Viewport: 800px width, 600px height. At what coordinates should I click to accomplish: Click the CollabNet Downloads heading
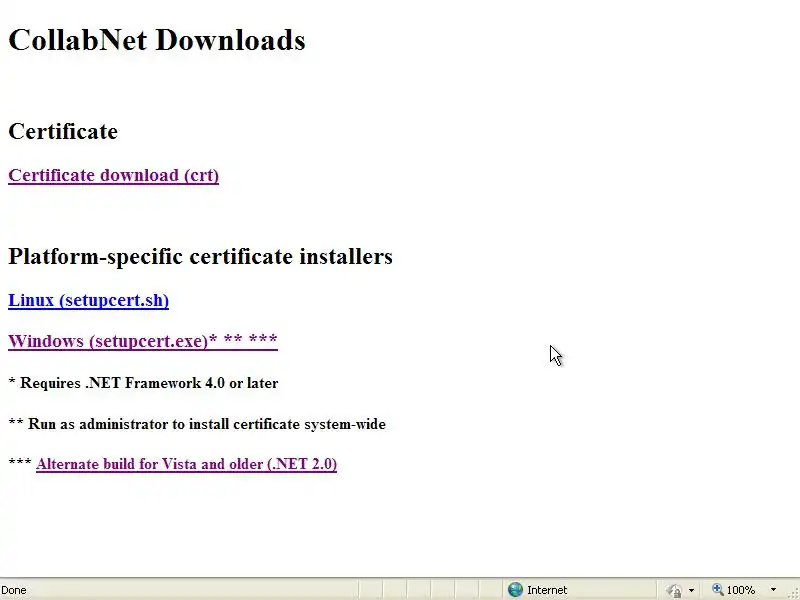point(157,40)
